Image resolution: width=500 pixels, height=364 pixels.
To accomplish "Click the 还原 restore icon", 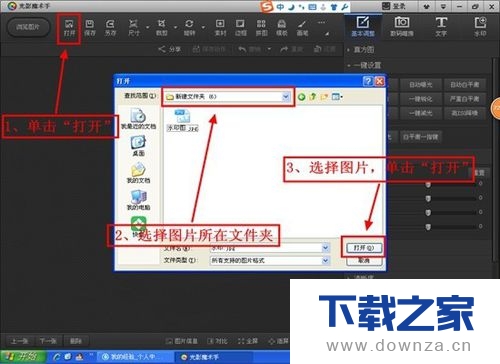I will [317, 49].
